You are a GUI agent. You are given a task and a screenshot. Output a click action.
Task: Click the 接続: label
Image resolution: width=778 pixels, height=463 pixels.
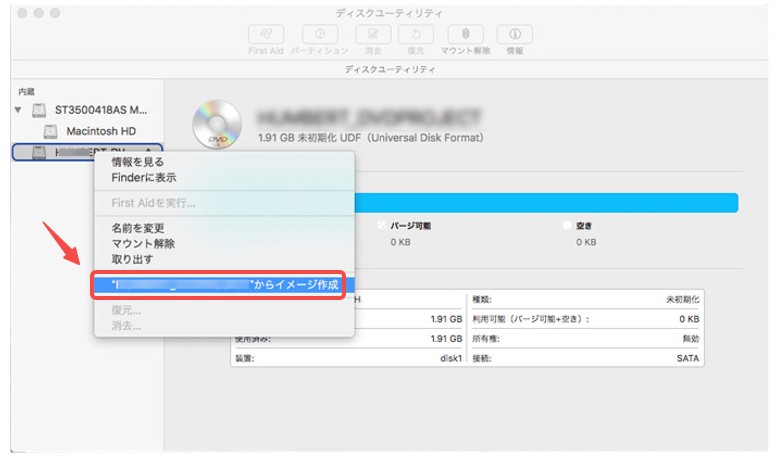[x=482, y=358]
